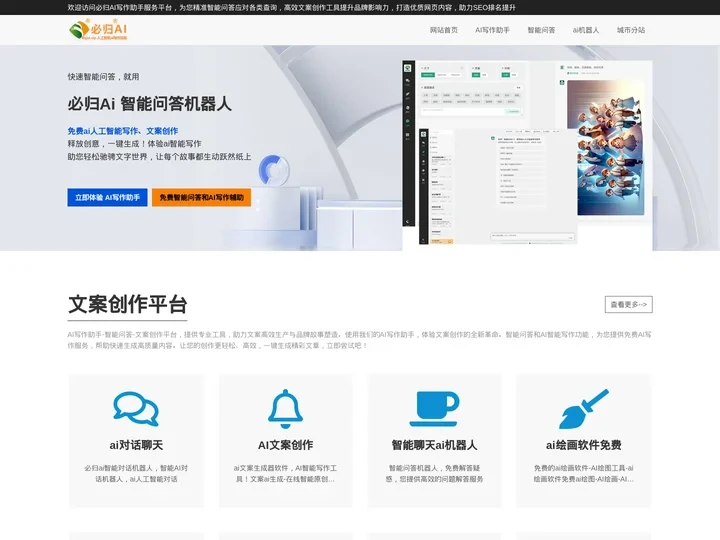The width and height of the screenshot is (720, 540).
Task: Click the 必归AI logo
Action: tap(98, 30)
